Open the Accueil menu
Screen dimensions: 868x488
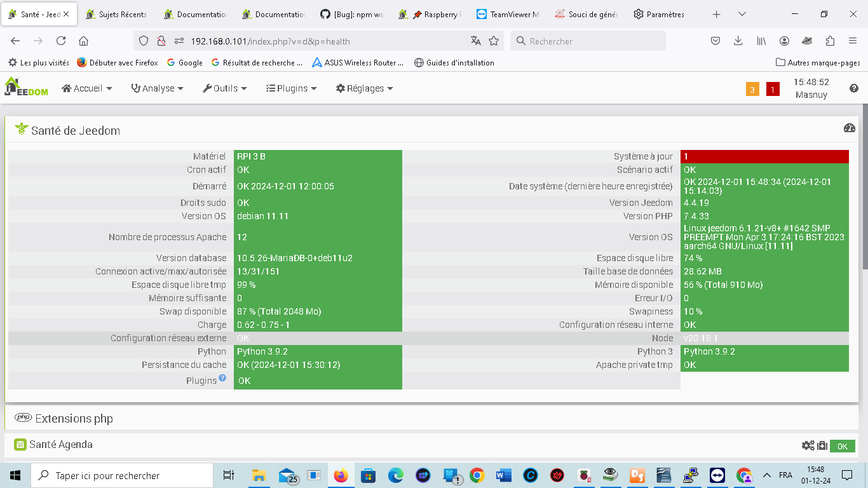tap(86, 88)
